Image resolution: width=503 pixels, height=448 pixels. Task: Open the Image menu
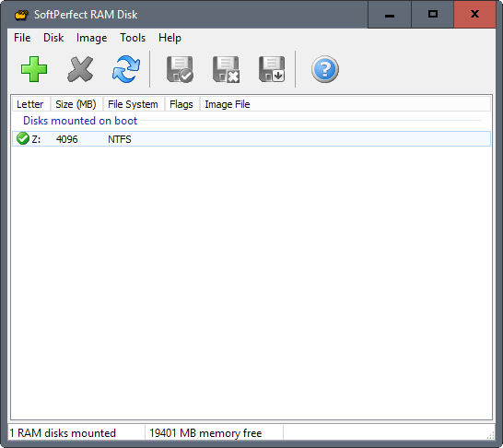tap(92, 38)
